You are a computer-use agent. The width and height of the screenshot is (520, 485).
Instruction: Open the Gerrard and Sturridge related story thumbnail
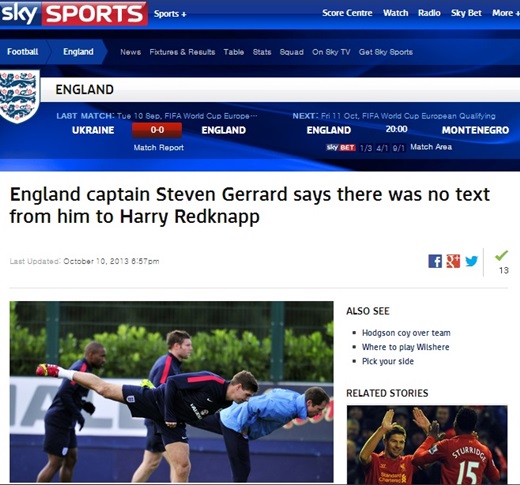tap(427, 444)
